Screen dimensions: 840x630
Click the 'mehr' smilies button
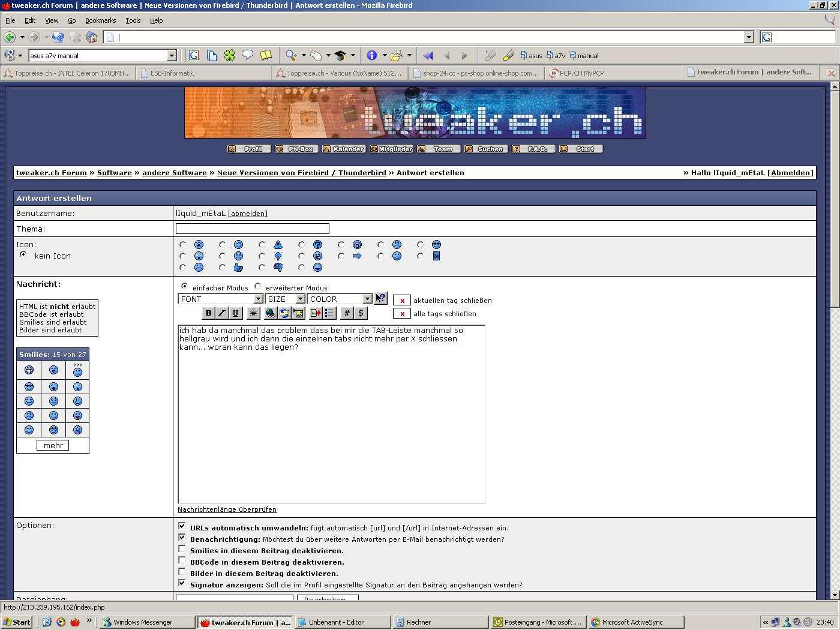[x=53, y=445]
